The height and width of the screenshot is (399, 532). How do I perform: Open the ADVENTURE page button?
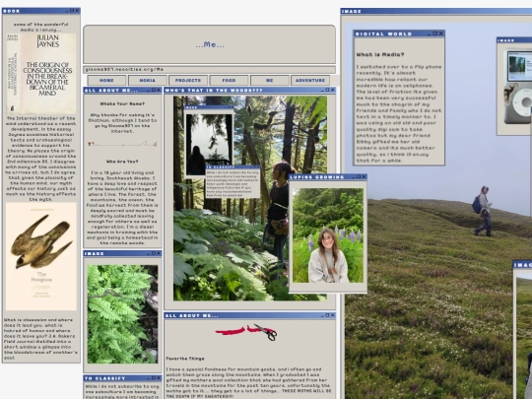310,81
